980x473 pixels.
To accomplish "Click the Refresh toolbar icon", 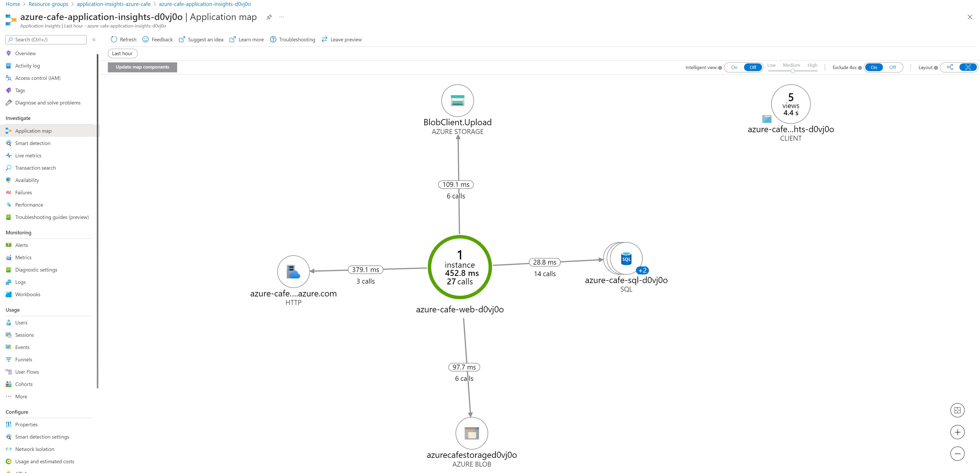I will tap(114, 40).
